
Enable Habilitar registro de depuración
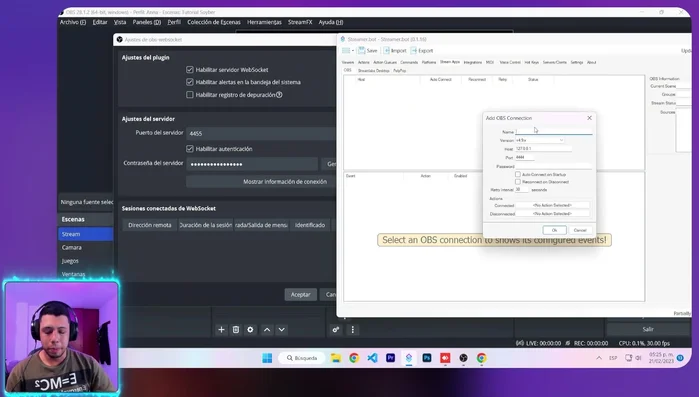point(190,94)
